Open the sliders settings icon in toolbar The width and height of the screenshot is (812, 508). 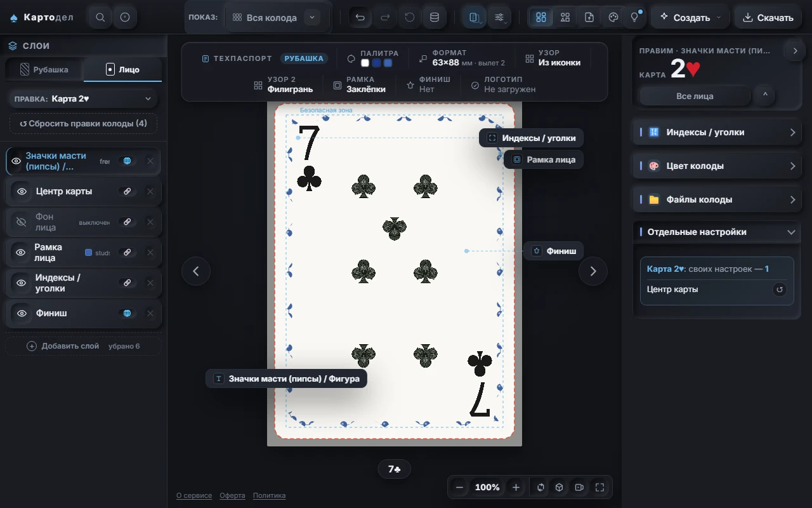[500, 17]
